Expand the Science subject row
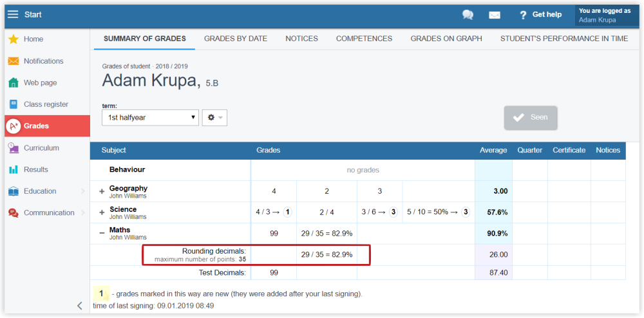The image size is (644, 318). [102, 212]
